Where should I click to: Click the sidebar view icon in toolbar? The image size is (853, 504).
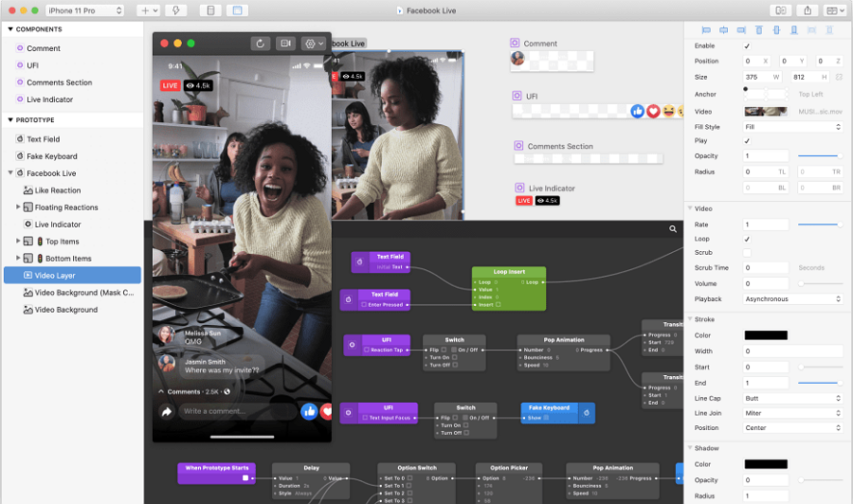[x=210, y=10]
